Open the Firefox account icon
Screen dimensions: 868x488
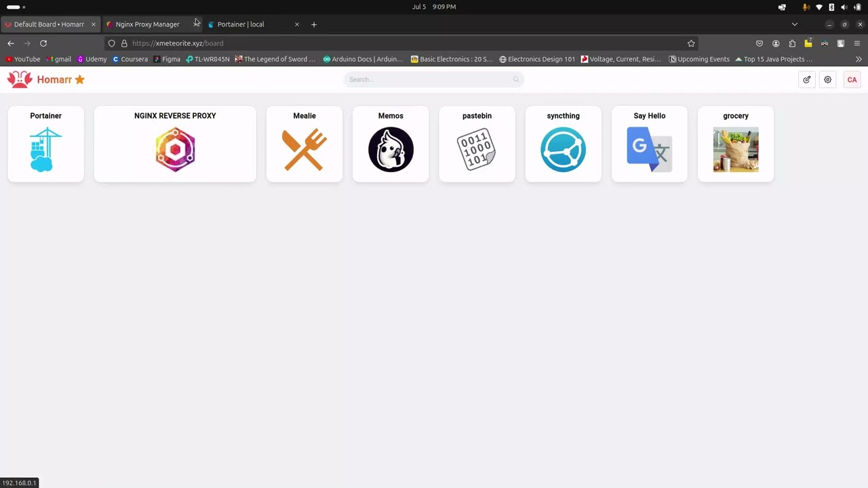coord(776,43)
